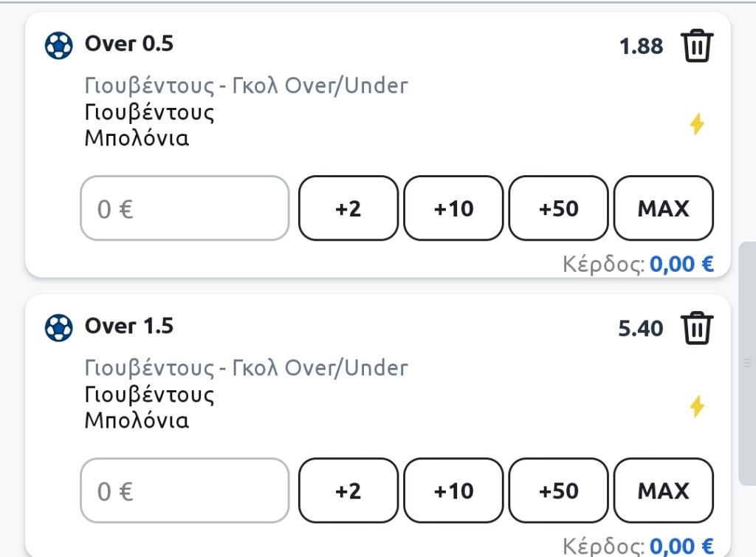Open the Γιουβέντους - Γκολ Over/Under market in first bet
Image resolution: width=756 pixels, height=557 pixels.
[247, 86]
